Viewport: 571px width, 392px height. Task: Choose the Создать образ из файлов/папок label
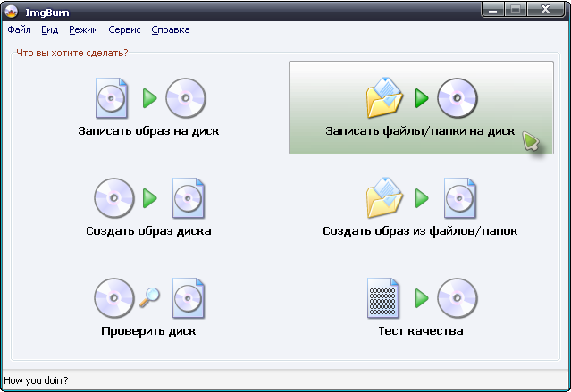click(x=420, y=231)
